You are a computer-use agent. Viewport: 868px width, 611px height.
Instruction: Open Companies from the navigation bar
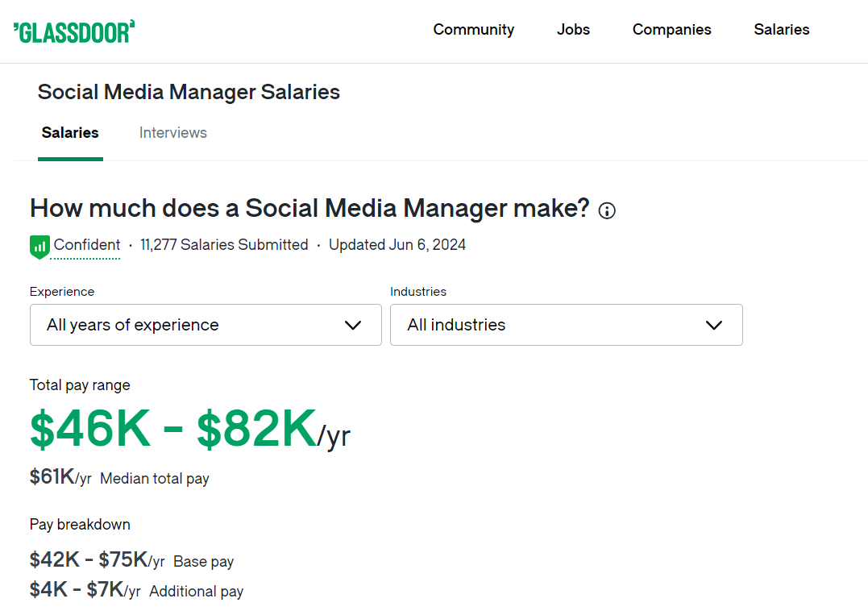671,30
